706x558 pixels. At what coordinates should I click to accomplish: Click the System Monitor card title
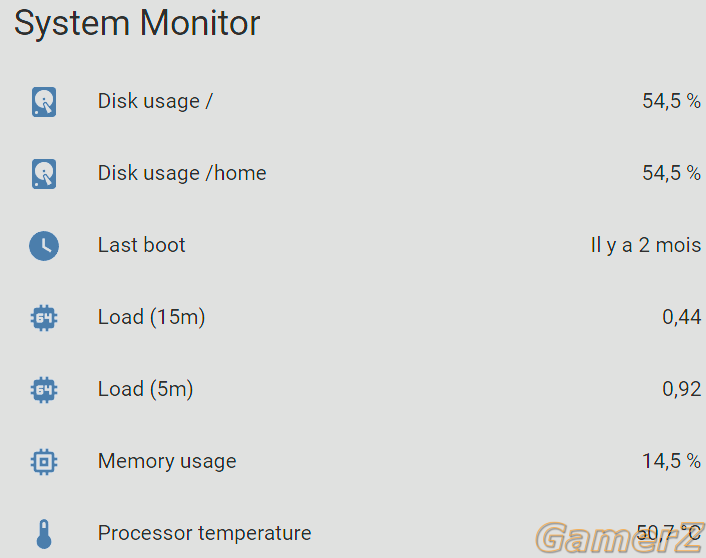click(x=137, y=23)
